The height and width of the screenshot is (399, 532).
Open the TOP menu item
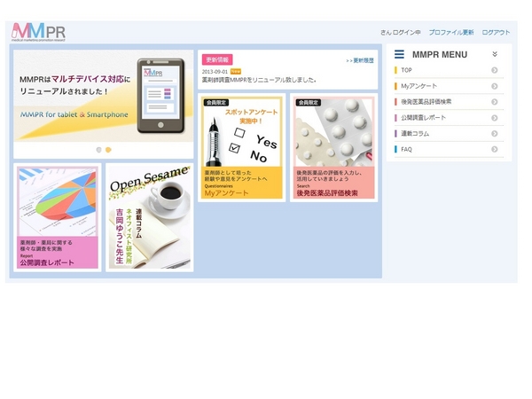(449, 70)
